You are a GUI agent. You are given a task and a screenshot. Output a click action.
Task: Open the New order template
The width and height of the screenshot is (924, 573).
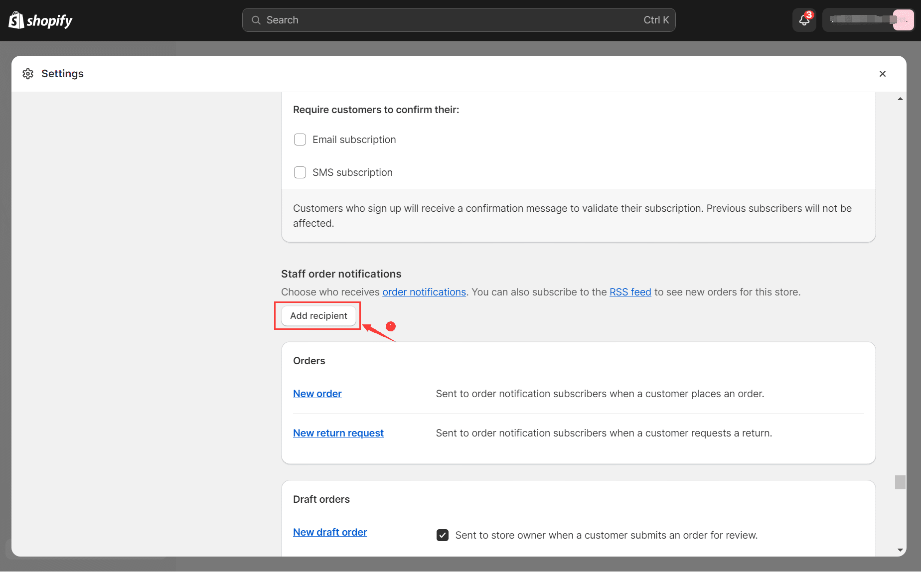click(x=317, y=394)
